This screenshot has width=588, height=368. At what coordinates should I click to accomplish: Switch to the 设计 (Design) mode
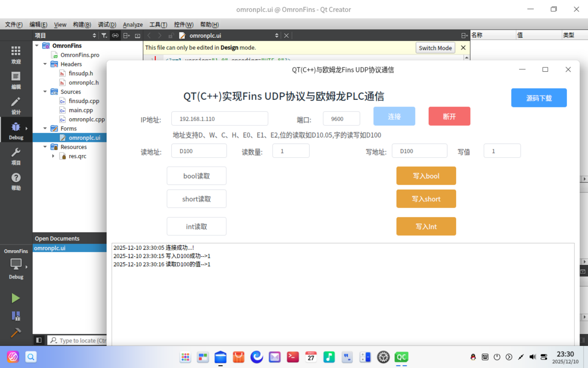pos(16,105)
